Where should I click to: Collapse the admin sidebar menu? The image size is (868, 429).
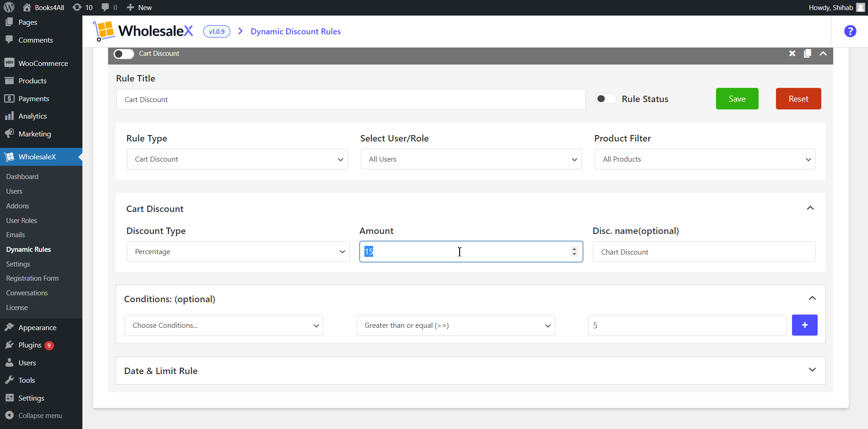point(41,416)
